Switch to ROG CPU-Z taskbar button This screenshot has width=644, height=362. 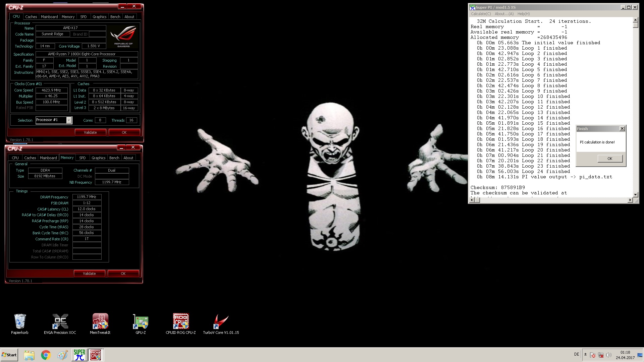tap(96, 355)
